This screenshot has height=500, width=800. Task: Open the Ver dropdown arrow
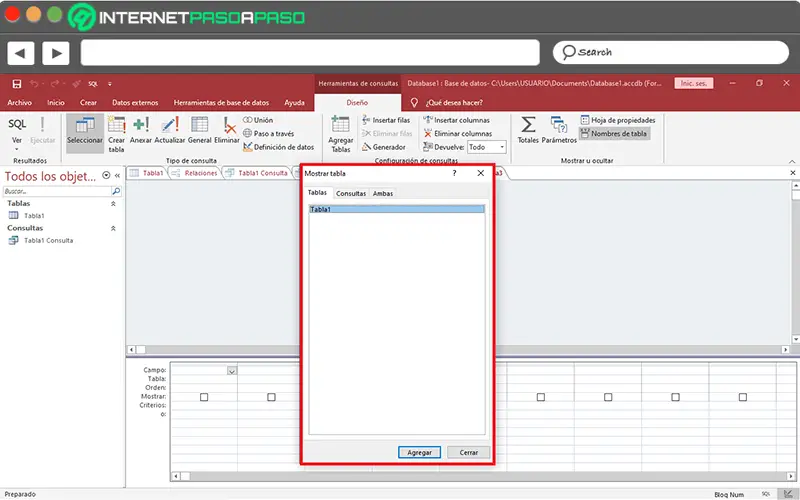(17, 149)
